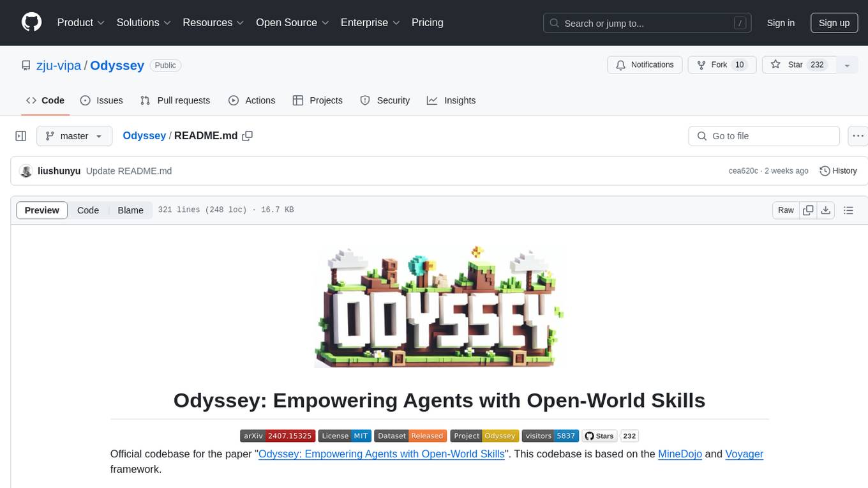Click the Sign up button
This screenshot has height=488, width=868.
click(834, 23)
